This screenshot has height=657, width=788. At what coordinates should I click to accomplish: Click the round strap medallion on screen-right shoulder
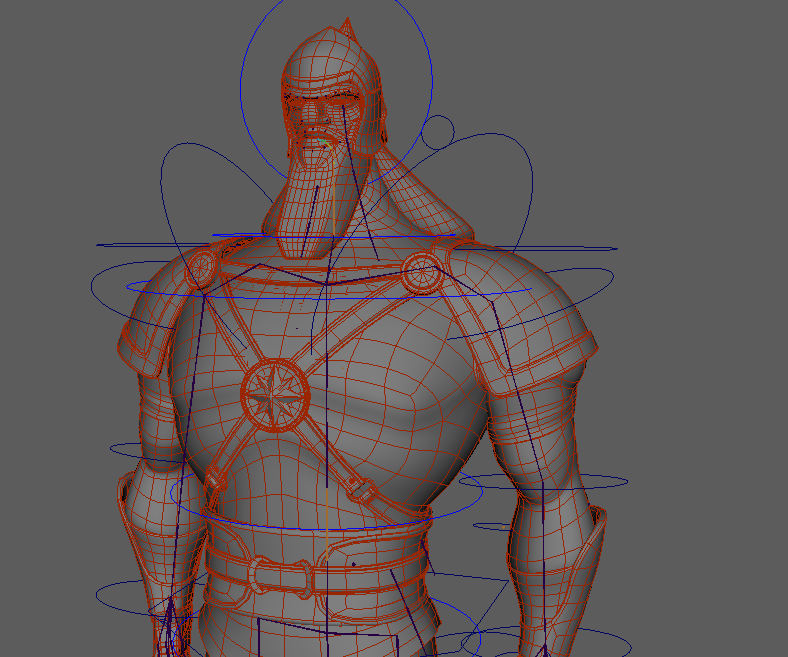421,270
